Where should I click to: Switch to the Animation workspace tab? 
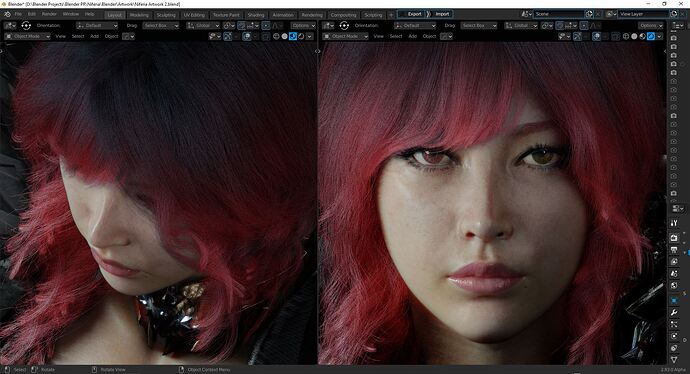tap(283, 15)
